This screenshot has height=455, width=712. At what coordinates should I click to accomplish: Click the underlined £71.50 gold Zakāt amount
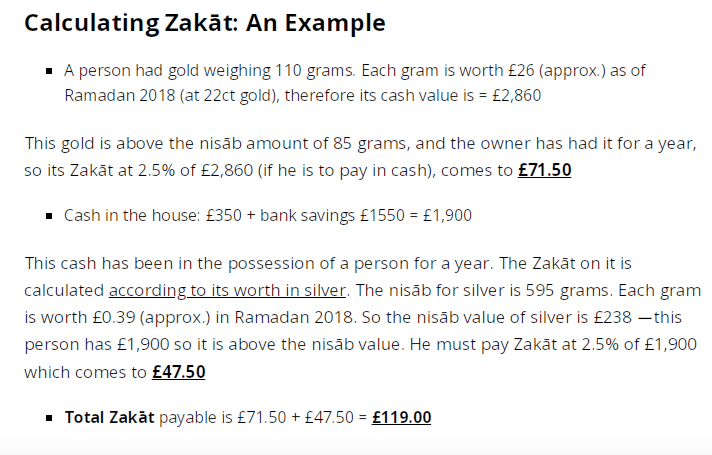(544, 170)
